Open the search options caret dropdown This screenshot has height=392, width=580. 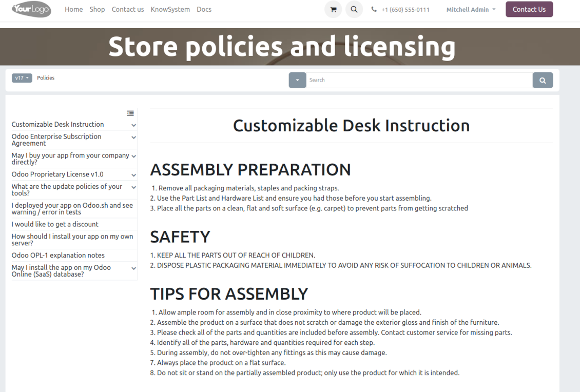297,80
